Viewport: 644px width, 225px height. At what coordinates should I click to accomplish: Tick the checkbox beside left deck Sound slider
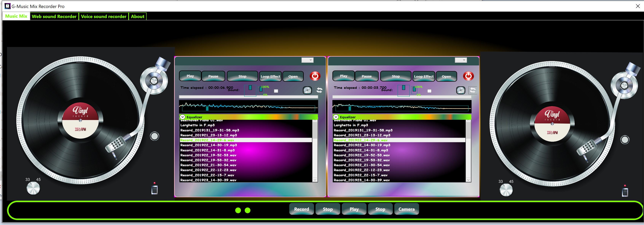276,91
